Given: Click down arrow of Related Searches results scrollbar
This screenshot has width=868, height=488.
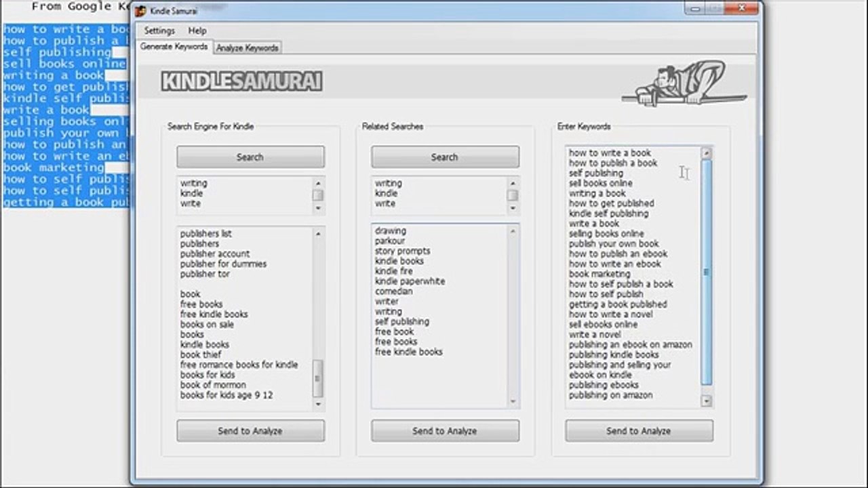Looking at the screenshot, I should [513, 401].
